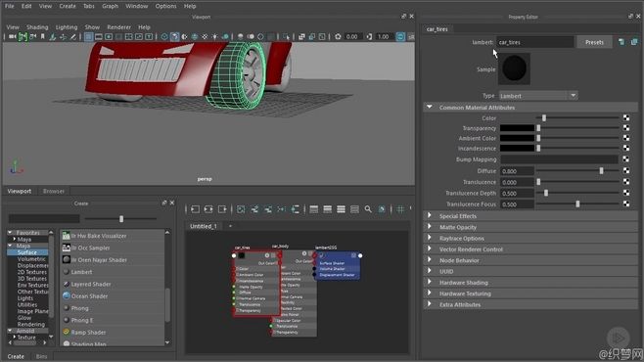Click the Ambient Color black swatch
This screenshot has height=362, width=644.
[517, 138]
